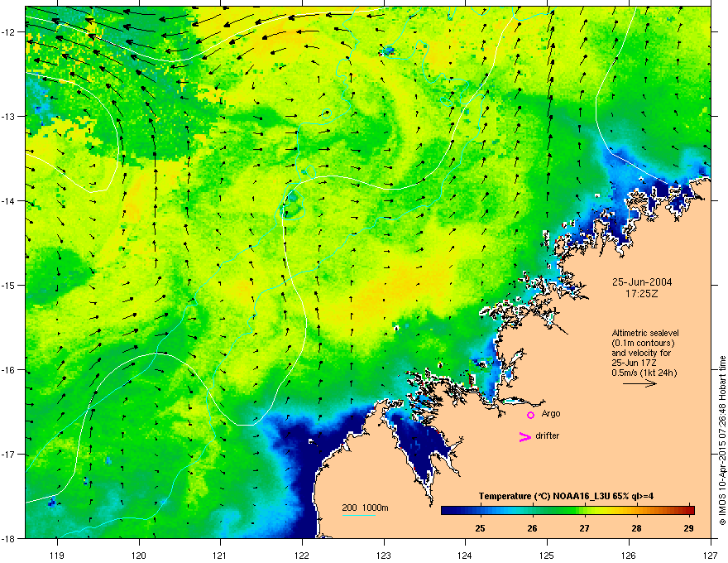Click the Temperature NOAA16_L3U colorbar title
Viewport: 728px width, 563px height.
[566, 496]
